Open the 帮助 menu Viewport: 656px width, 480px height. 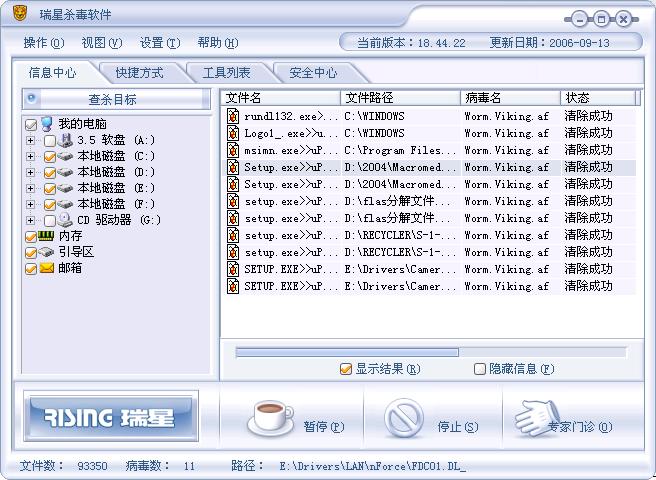[x=218, y=43]
